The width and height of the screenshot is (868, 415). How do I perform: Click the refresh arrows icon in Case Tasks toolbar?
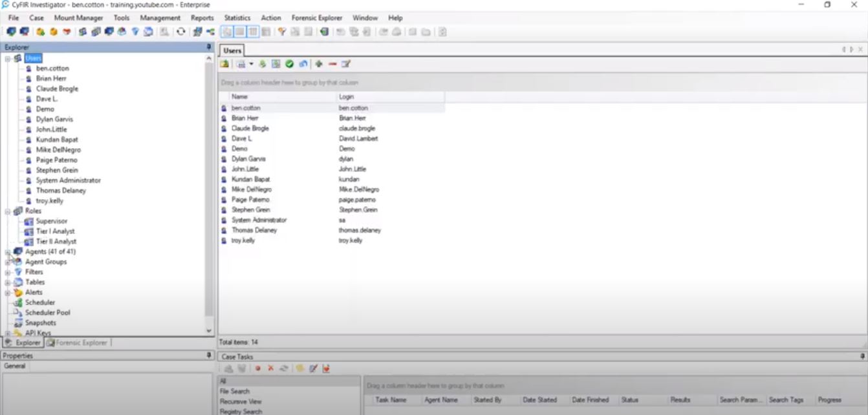(x=284, y=368)
